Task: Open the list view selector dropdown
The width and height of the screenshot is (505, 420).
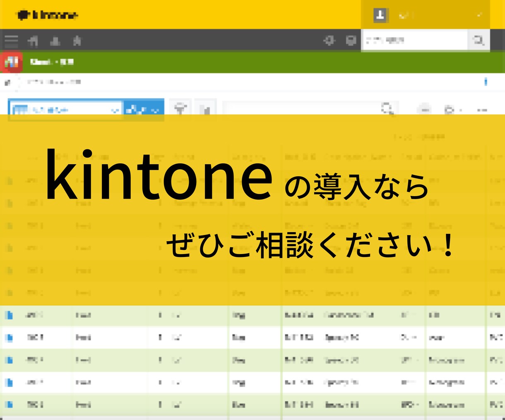Action: [66, 110]
